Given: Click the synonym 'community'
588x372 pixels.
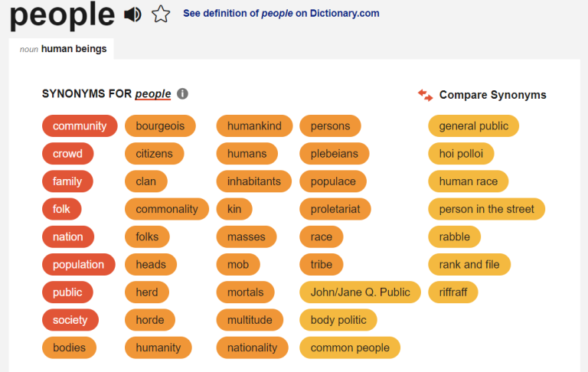Looking at the screenshot, I should tap(80, 126).
